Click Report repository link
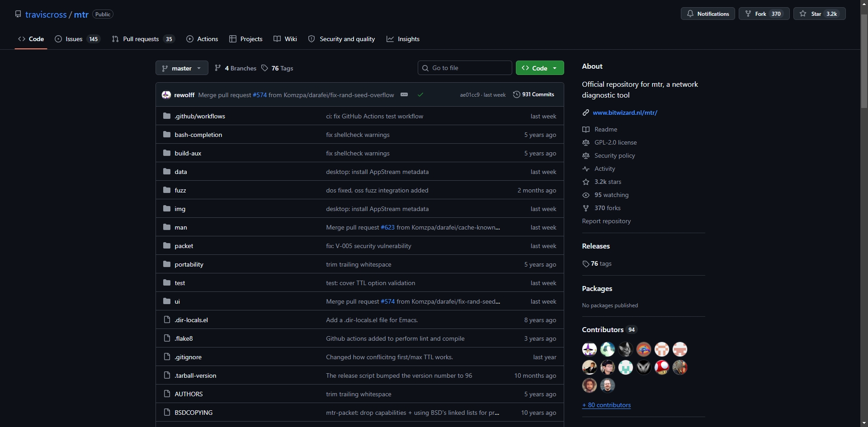This screenshot has height=427, width=868. [x=606, y=221]
